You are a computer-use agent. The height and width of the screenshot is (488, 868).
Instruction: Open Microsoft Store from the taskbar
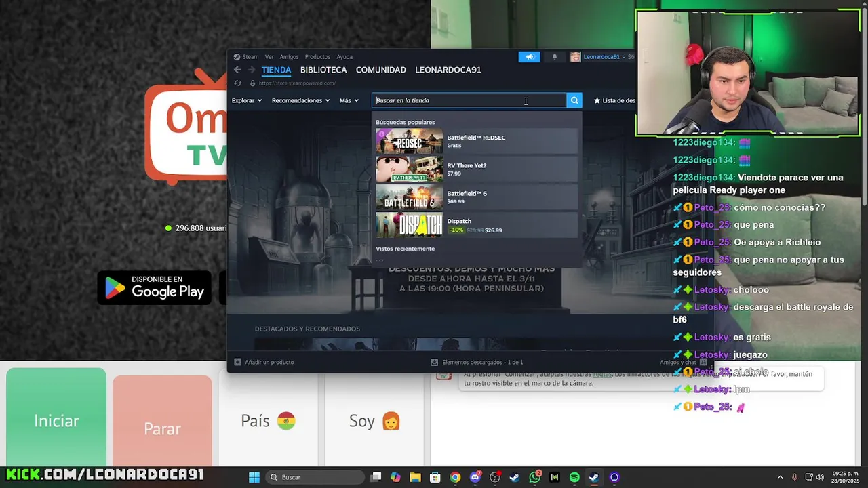(x=435, y=477)
